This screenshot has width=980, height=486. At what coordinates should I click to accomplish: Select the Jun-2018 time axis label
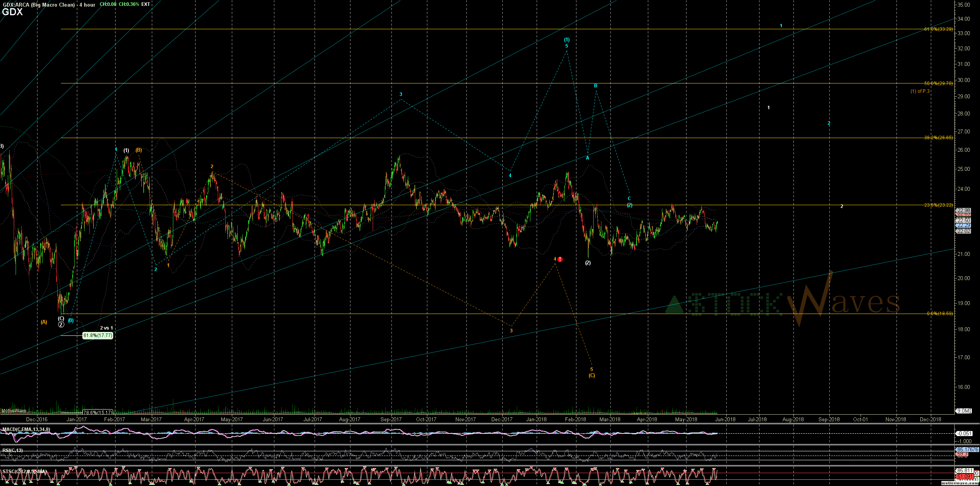click(x=725, y=420)
